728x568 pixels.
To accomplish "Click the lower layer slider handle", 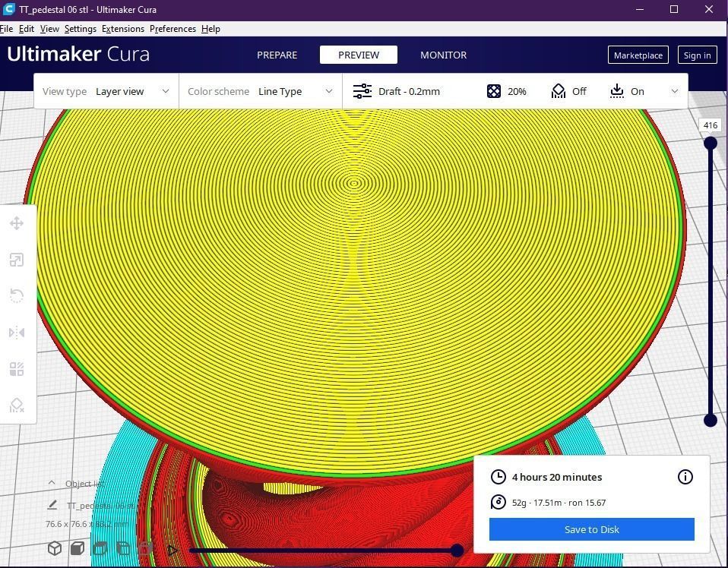I will [x=711, y=421].
